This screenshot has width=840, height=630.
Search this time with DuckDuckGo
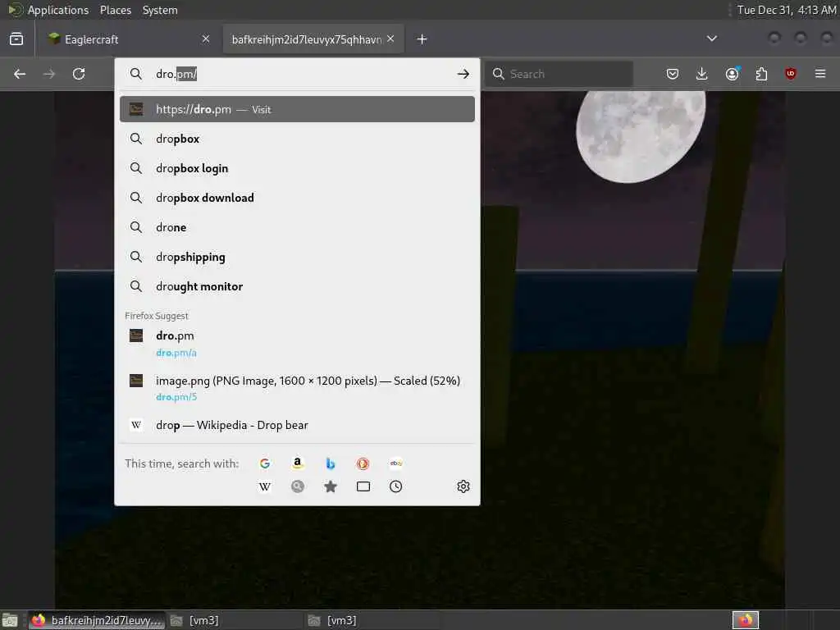pyautogui.click(x=363, y=463)
